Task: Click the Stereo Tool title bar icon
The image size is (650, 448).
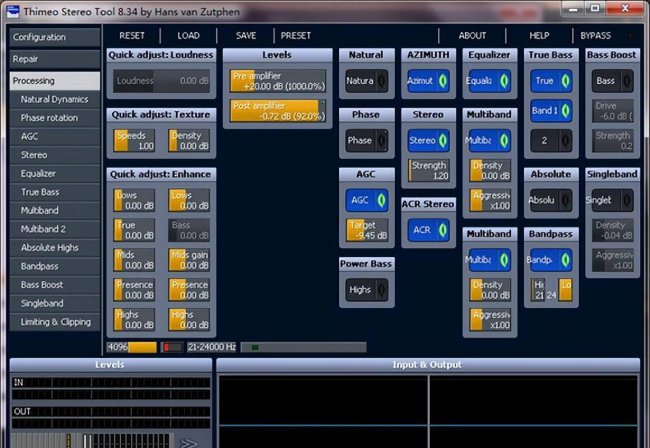Action: pos(13,11)
